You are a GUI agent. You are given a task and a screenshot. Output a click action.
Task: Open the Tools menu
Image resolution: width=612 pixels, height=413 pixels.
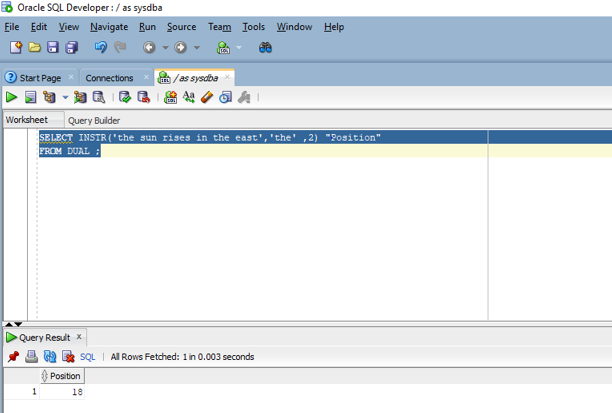(254, 27)
